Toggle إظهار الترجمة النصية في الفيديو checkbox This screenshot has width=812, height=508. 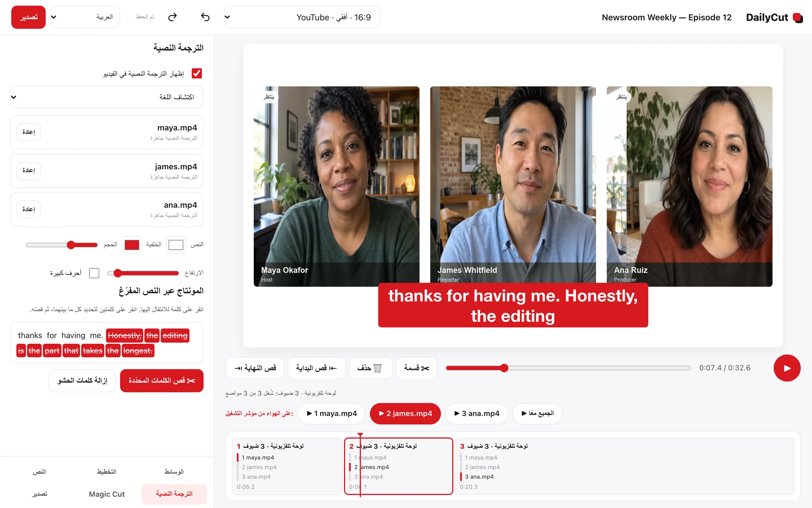(x=197, y=73)
